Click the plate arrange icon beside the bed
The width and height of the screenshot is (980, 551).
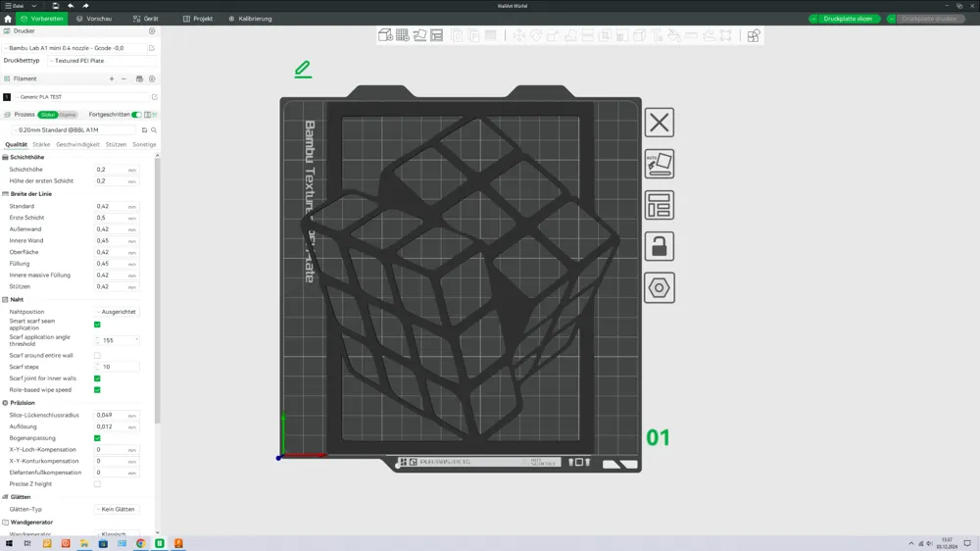(x=659, y=205)
